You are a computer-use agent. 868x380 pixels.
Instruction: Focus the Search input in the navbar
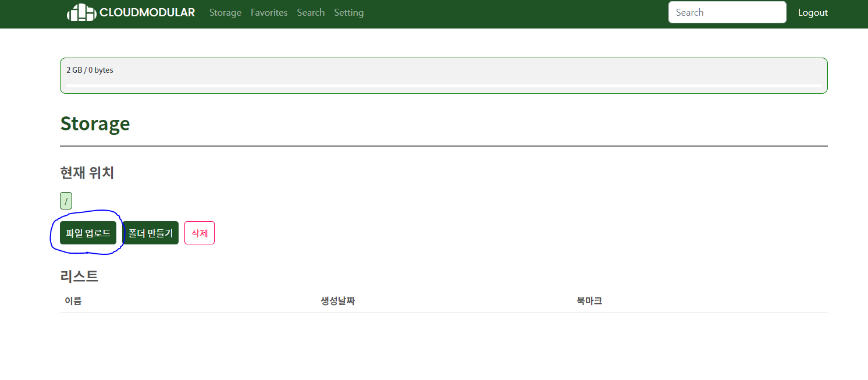(x=727, y=12)
